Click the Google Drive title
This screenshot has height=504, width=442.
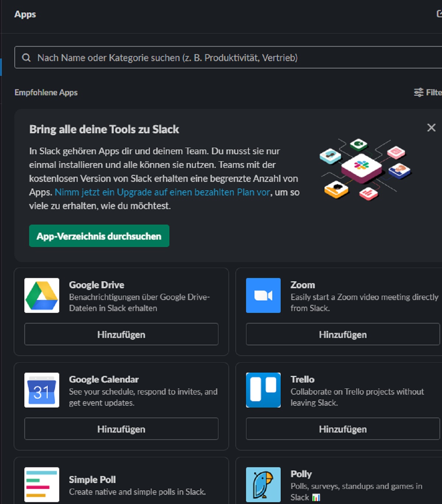(x=97, y=285)
